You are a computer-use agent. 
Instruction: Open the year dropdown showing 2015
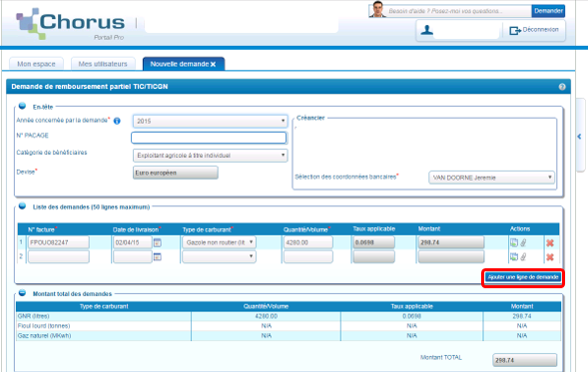(210, 121)
